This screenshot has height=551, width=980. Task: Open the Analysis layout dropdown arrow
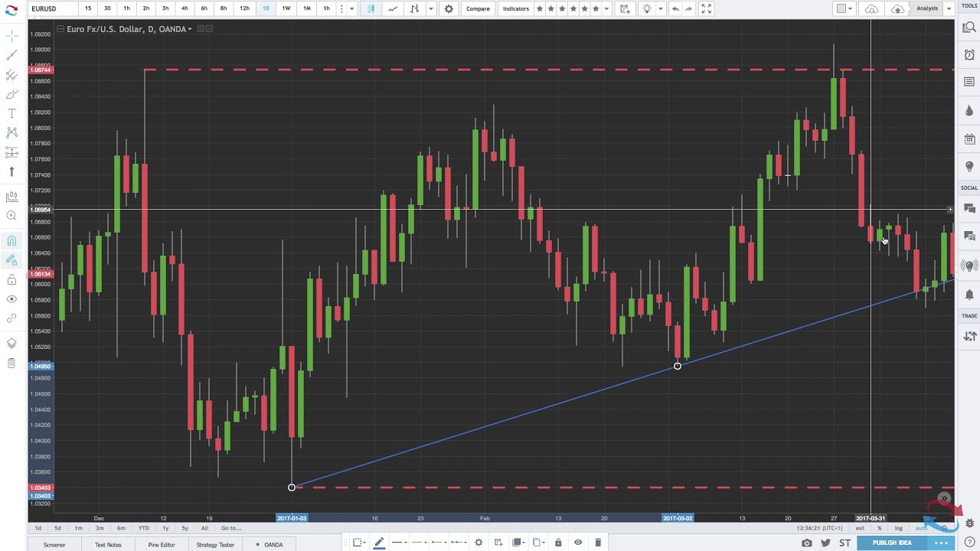pyautogui.click(x=949, y=8)
